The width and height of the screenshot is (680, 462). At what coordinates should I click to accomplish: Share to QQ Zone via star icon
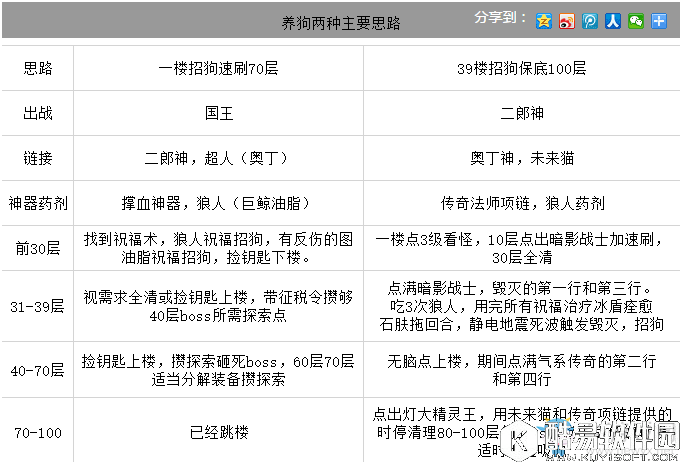coord(544,21)
